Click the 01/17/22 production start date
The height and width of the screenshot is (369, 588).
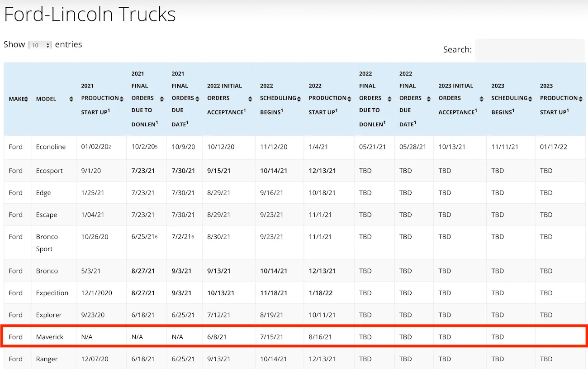pyautogui.click(x=555, y=147)
